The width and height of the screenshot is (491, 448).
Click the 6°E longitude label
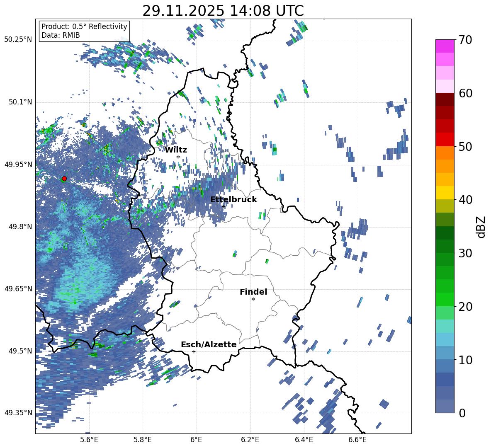196,440
